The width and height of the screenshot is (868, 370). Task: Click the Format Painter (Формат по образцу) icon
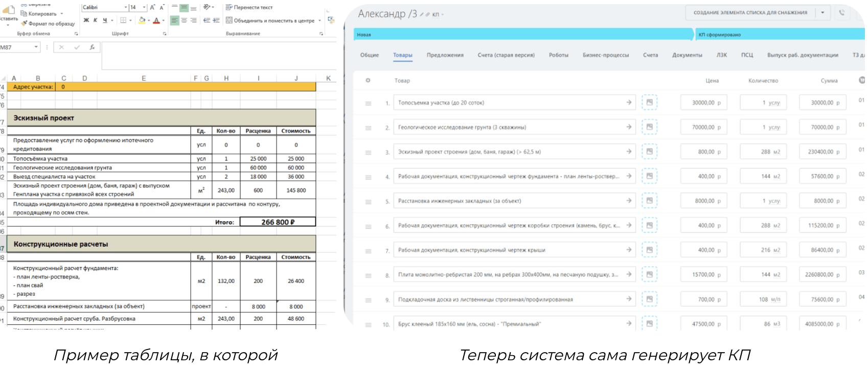pos(24,24)
